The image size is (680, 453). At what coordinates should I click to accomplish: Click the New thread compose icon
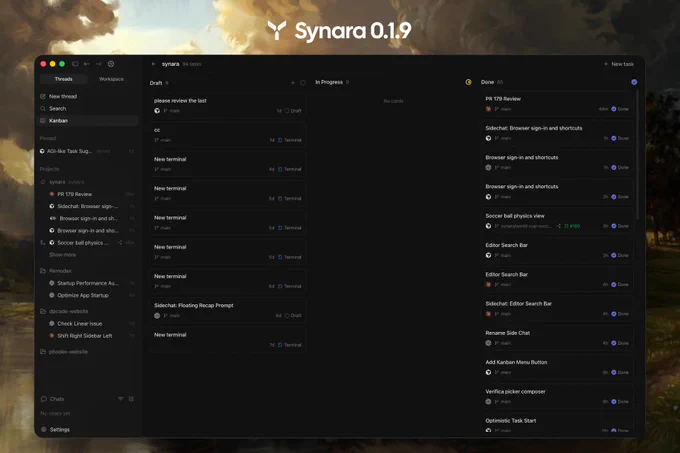pos(43,96)
